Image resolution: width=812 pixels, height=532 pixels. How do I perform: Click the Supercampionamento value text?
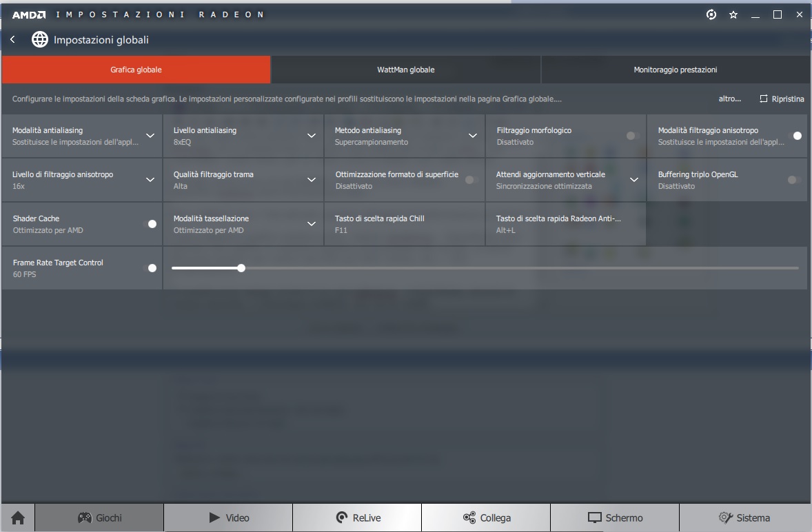(372, 142)
